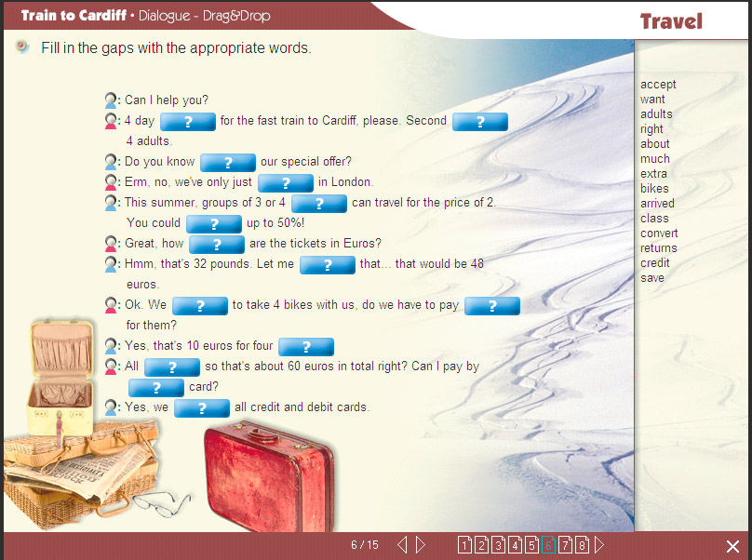Click the speaker icon beside 'Can I help you?'
Viewport: 752px width, 560px height.
tap(112, 100)
